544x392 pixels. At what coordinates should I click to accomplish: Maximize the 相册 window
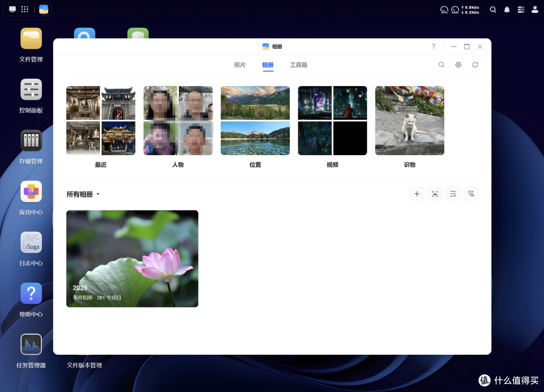466,46
